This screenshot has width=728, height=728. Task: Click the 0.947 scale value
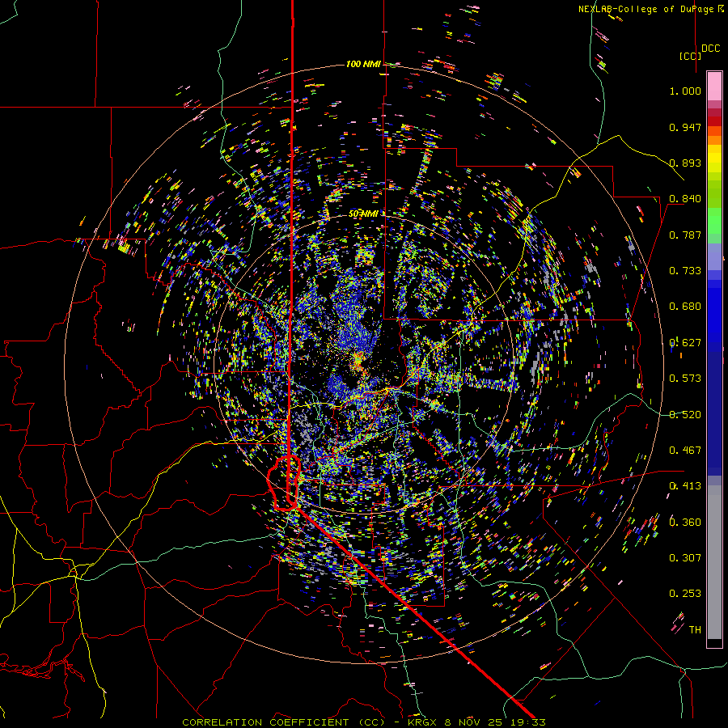click(685, 127)
